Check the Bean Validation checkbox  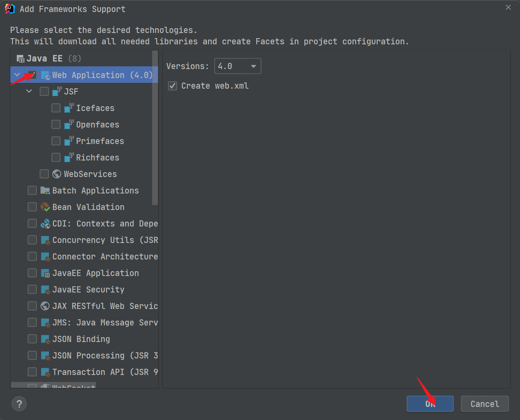tap(32, 207)
